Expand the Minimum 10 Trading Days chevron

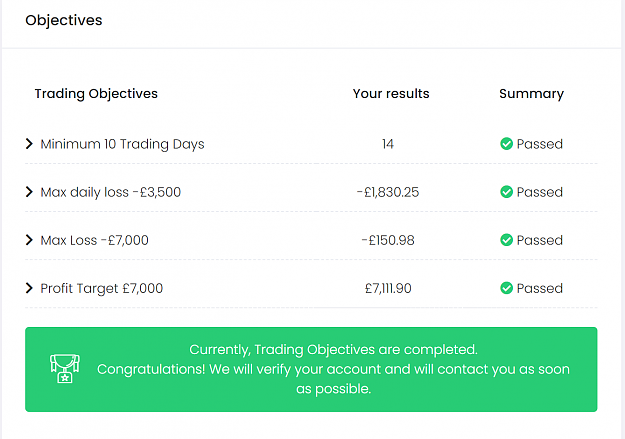(29, 144)
